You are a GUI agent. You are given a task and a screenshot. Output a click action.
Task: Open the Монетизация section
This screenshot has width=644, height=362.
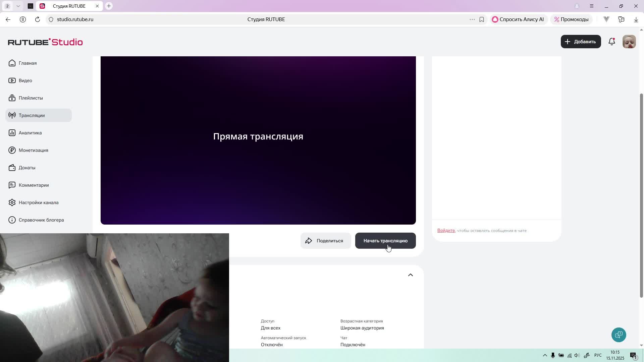coord(33,150)
